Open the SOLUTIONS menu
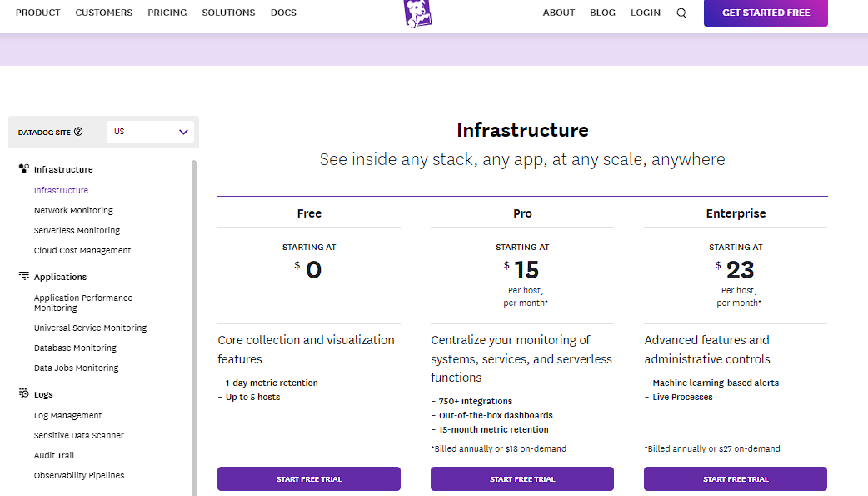The width and height of the screenshot is (868, 496). (228, 12)
